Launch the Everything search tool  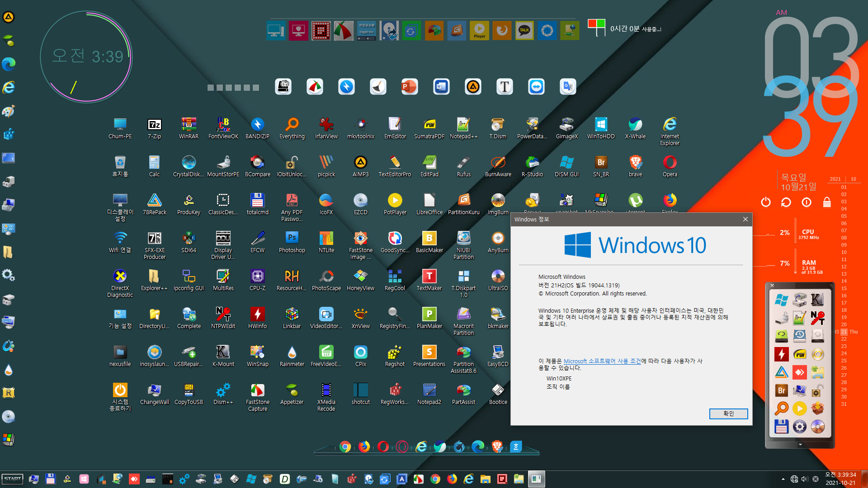tap(292, 128)
